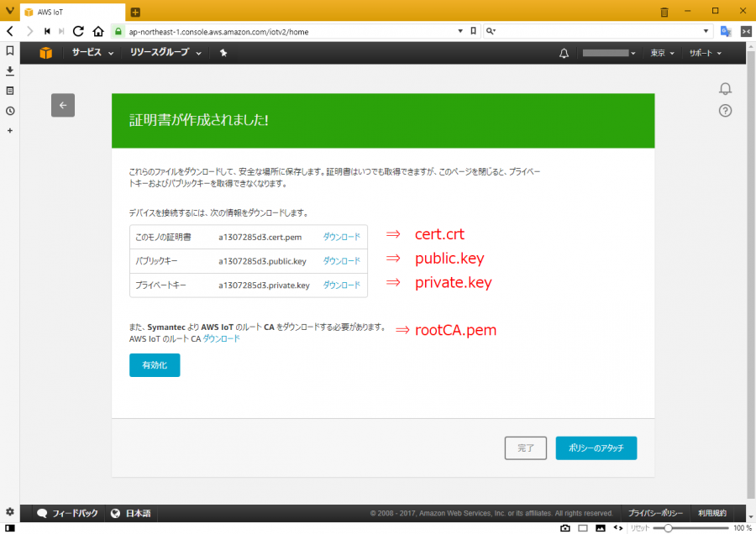Open the サポート menu

click(x=705, y=53)
